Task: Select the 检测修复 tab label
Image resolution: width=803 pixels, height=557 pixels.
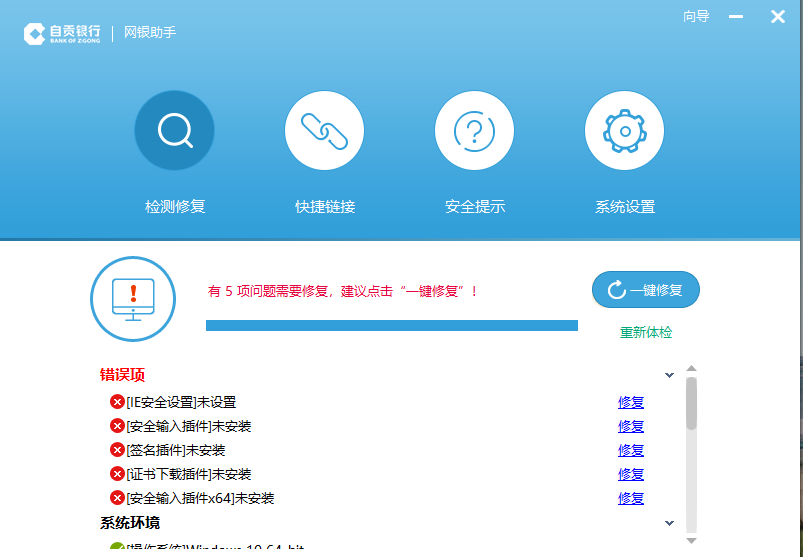Action: click(x=175, y=207)
